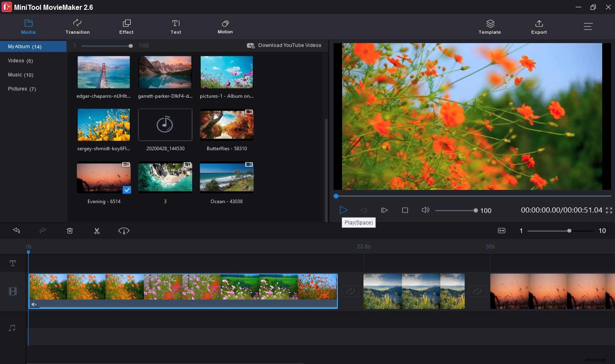Enter fullscreen preview mode
Image resolution: width=615 pixels, height=364 pixels.
(x=609, y=210)
